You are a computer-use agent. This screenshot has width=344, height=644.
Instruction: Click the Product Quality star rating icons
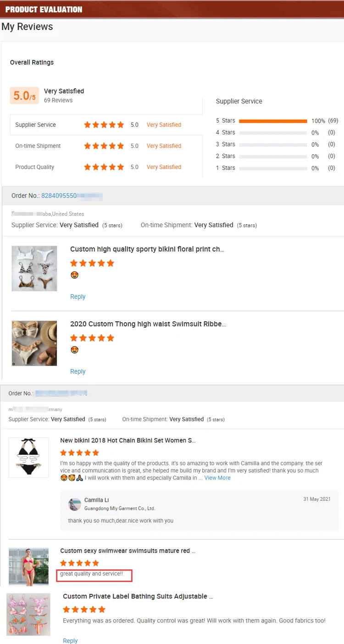pyautogui.click(x=104, y=167)
